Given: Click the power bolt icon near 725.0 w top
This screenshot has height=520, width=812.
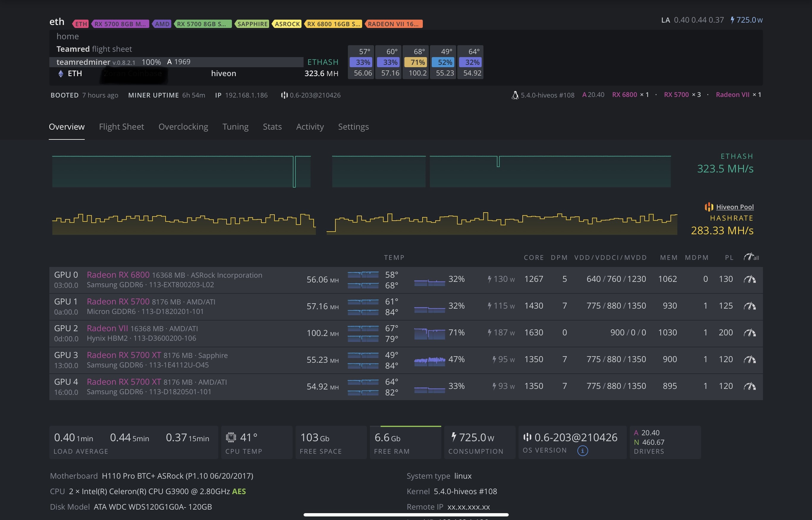Looking at the screenshot, I should coord(732,20).
